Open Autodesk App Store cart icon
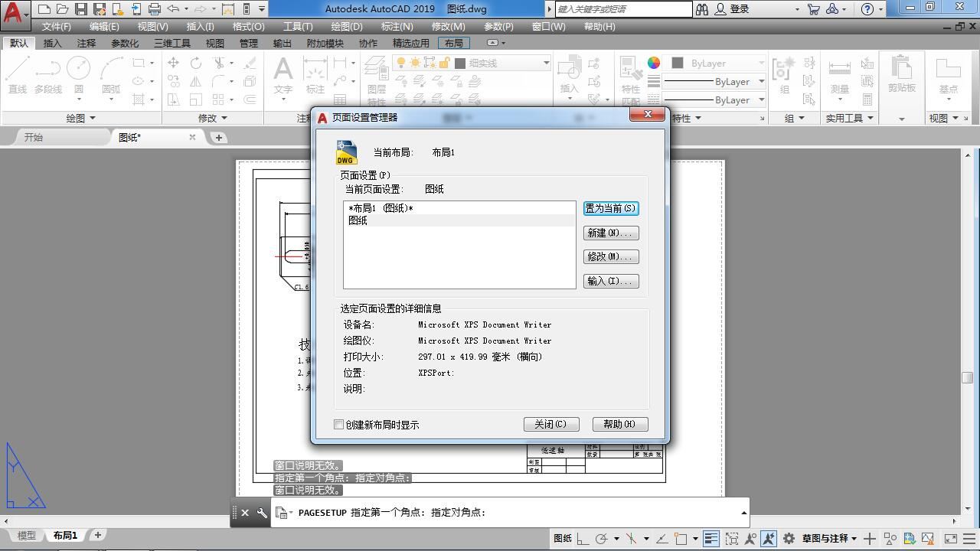The width and height of the screenshot is (980, 551). (813, 9)
